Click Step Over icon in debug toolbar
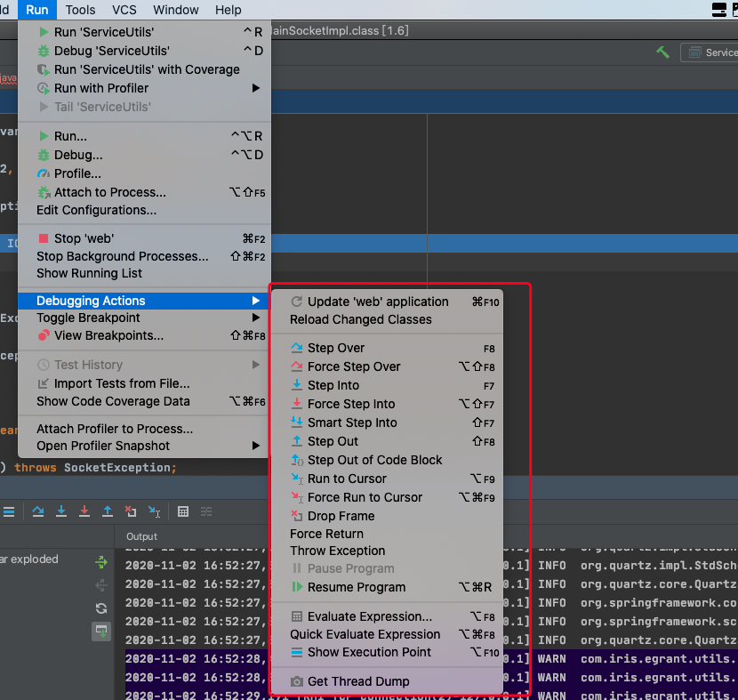 [x=38, y=511]
